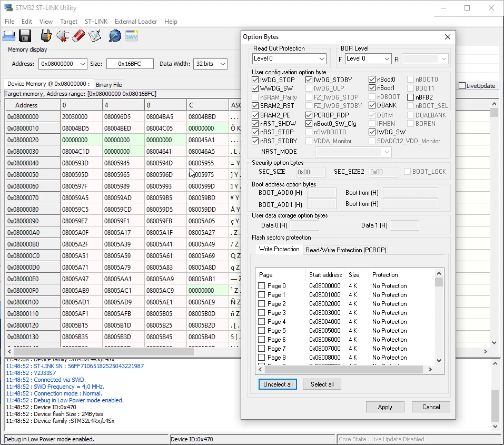Viewport: 504px width, 445px height.
Task: Maximize the ST-LINK Utility window
Action: pyautogui.click(x=467, y=8)
